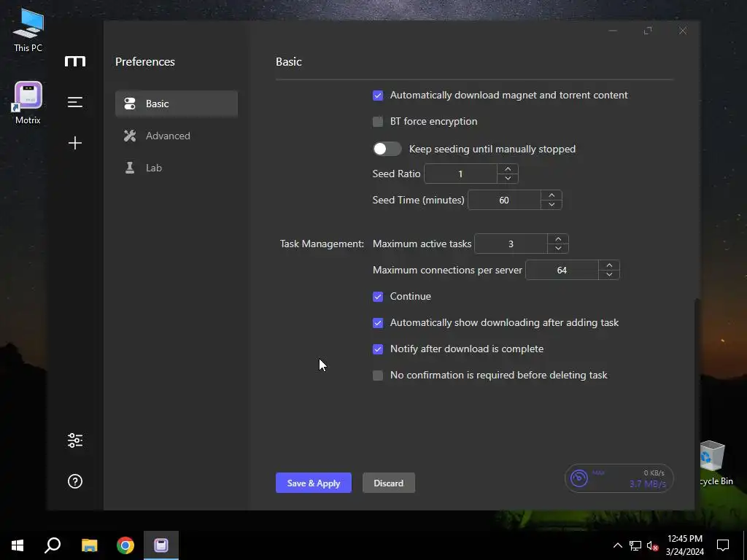Decrease Seed Ratio with down arrow
The height and width of the screenshot is (560, 747).
pos(508,178)
